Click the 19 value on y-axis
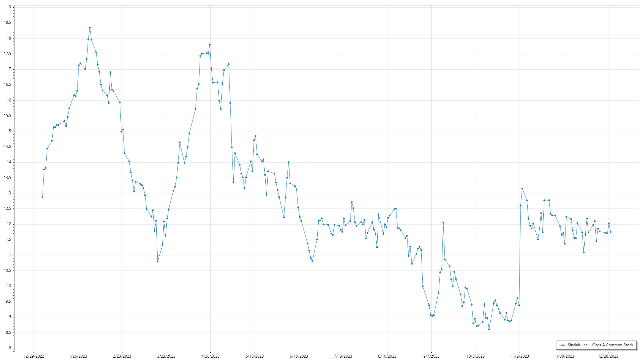Screen dimensions: 644x362 point(9,7)
